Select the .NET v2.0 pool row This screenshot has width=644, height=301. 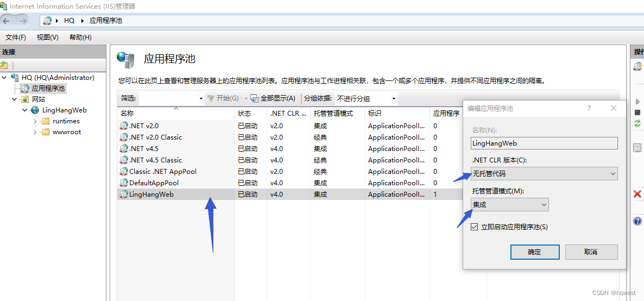pyautogui.click(x=290, y=126)
